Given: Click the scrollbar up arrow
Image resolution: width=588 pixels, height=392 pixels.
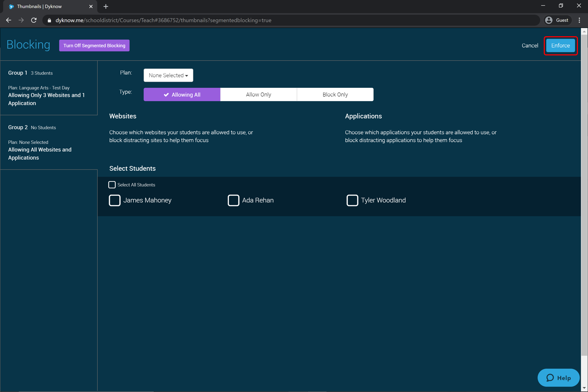Looking at the screenshot, I should click(584, 31).
